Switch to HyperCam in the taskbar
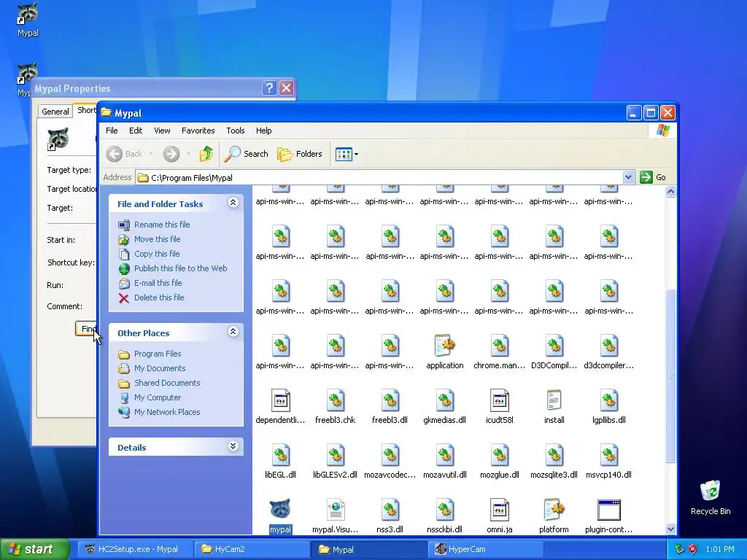Screen dimensions: 747x560 [485, 549]
